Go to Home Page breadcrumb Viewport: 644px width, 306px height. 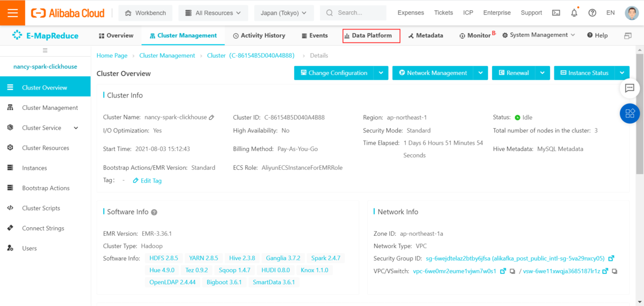[112, 56]
